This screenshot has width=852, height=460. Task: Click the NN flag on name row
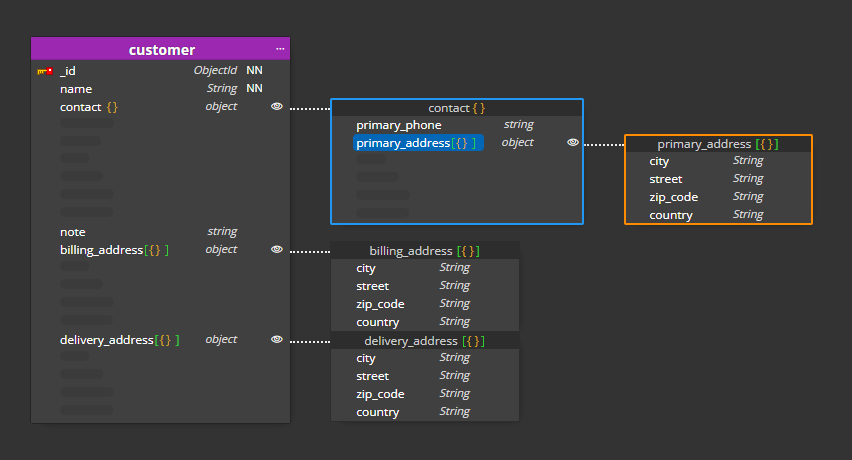[254, 88]
